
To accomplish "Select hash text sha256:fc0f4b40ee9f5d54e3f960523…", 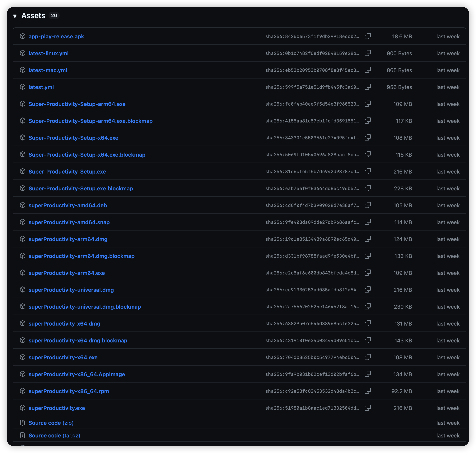I will [312, 104].
